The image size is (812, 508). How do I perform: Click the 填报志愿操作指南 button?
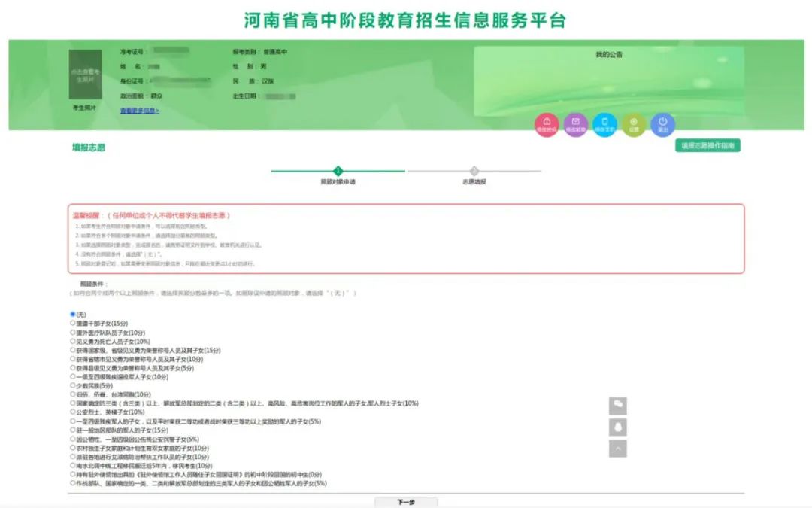coord(707,146)
